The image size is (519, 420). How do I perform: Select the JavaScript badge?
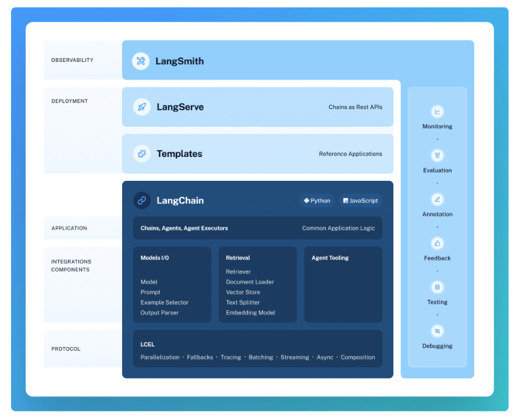(x=361, y=200)
